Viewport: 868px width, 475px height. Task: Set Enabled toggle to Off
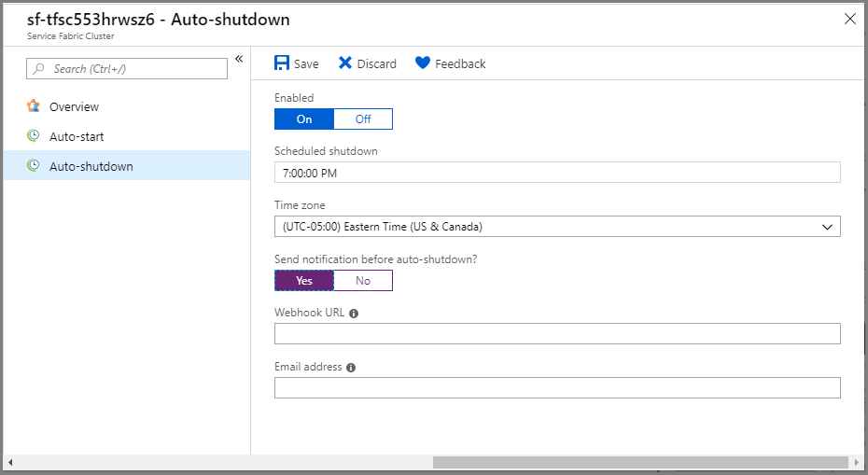click(363, 119)
